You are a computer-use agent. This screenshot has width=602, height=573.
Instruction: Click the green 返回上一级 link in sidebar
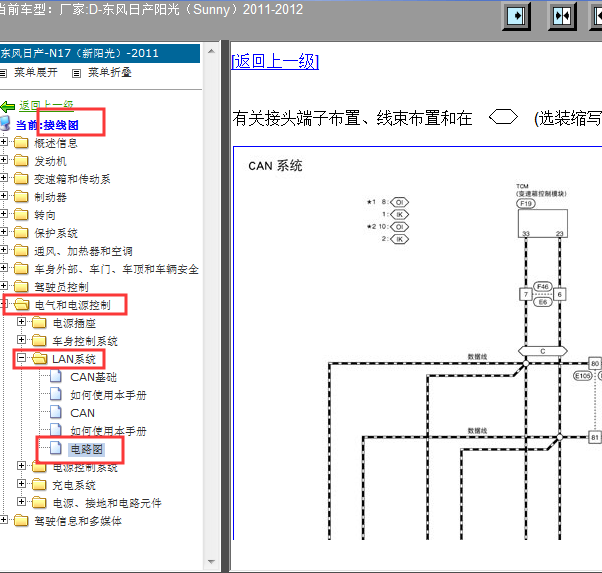point(46,105)
